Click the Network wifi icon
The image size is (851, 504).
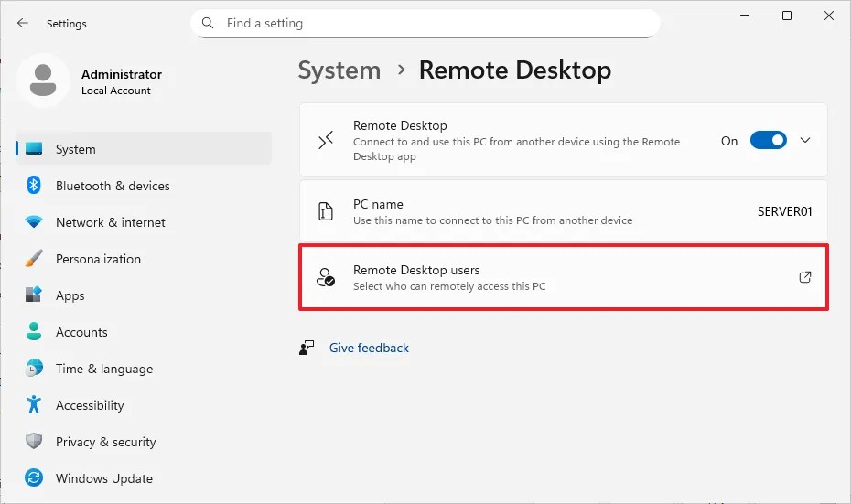34,222
